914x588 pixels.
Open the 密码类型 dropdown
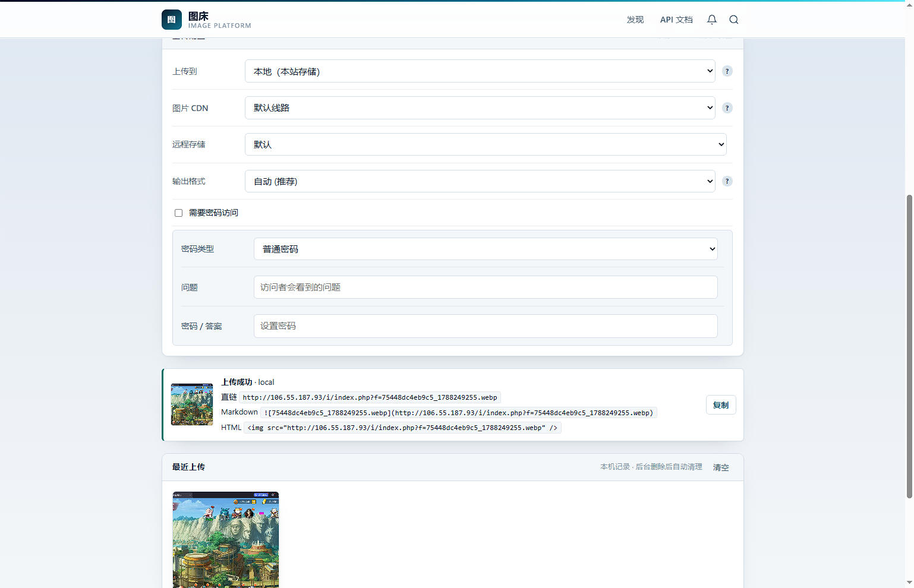[486, 249]
